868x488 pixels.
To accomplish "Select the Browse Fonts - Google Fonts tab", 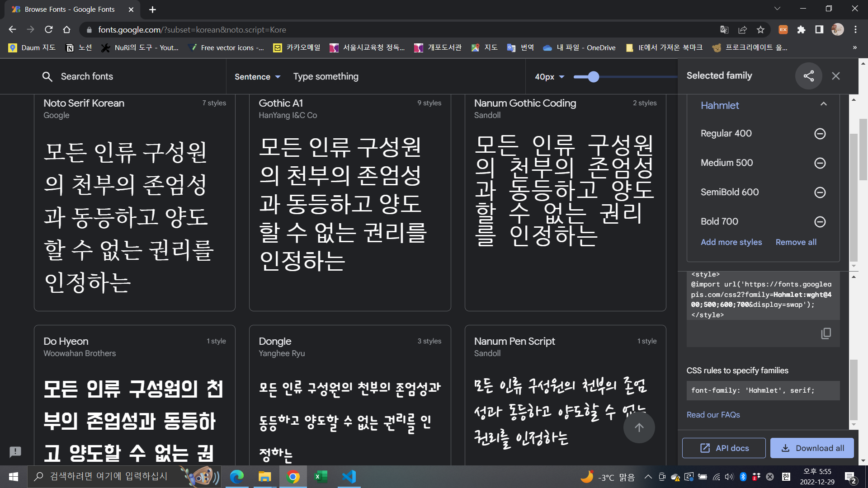I will 70,9.
